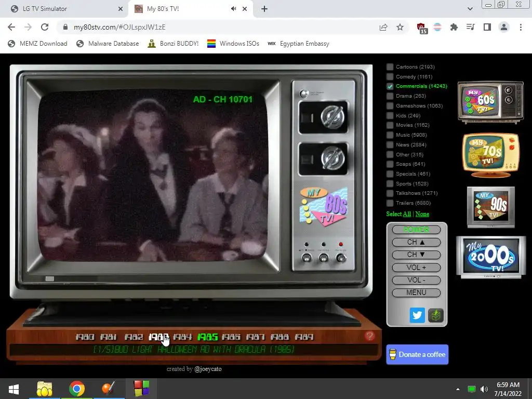Check the Gameshows (1063) category
This screenshot has height=399, width=532.
tap(390, 106)
